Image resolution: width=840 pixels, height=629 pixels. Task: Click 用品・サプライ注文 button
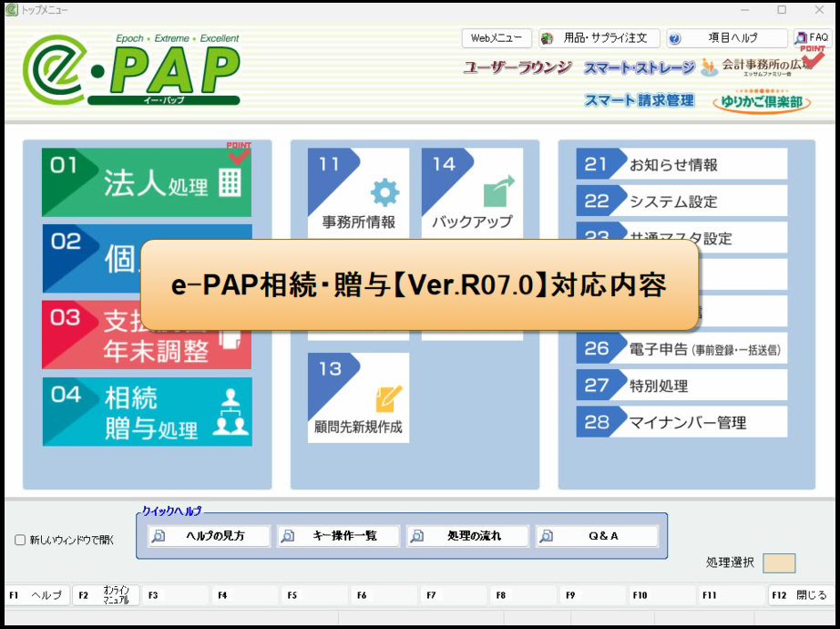coord(599,38)
